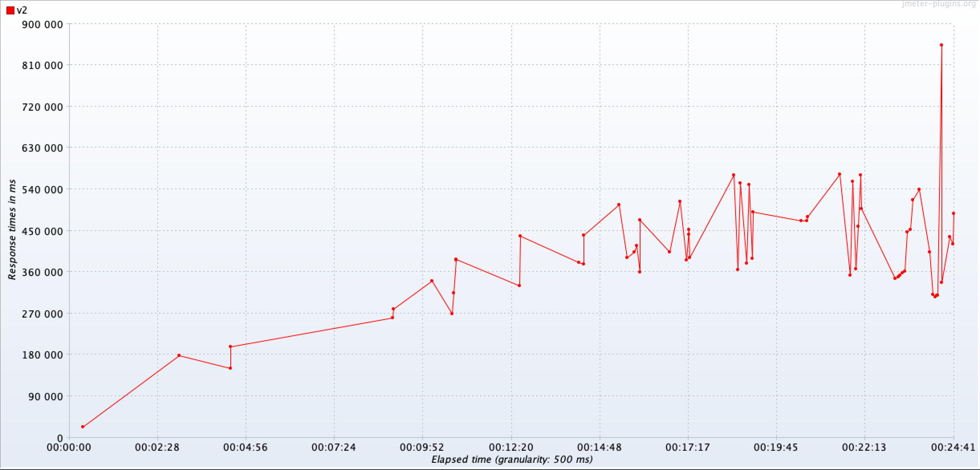Click the 00:24:41 x-axis tick label
This screenshot has height=470, width=980.
pyautogui.click(x=953, y=447)
